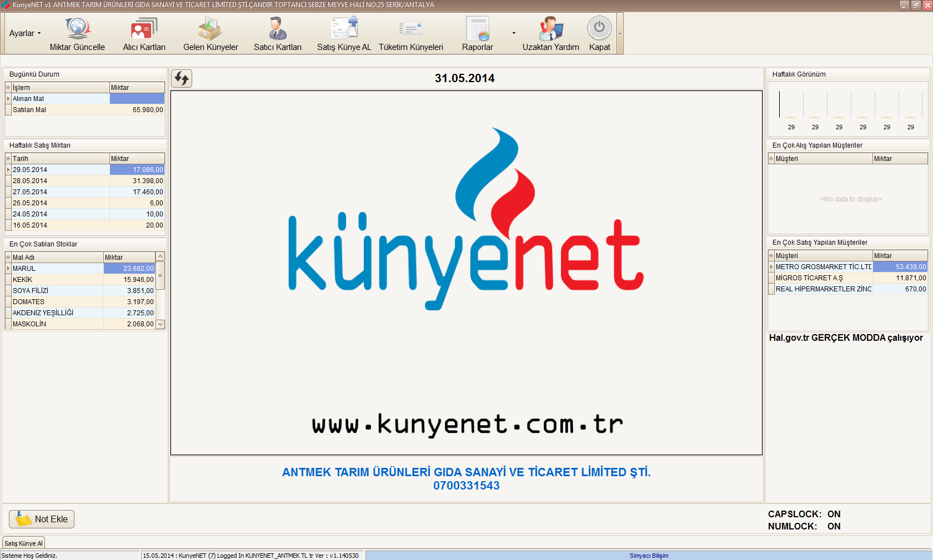Select the MASKOLİN row

click(x=81, y=324)
